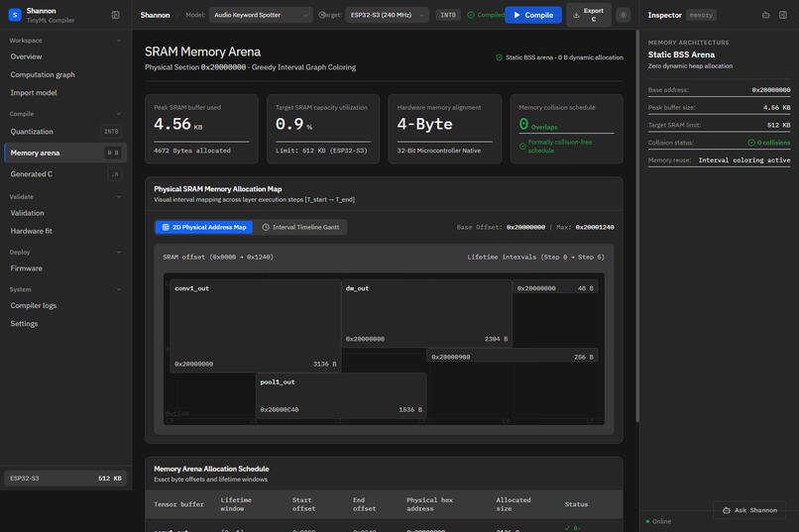The width and height of the screenshot is (799, 532).
Task: Click Memory collision schedule card
Action: coord(567,129)
